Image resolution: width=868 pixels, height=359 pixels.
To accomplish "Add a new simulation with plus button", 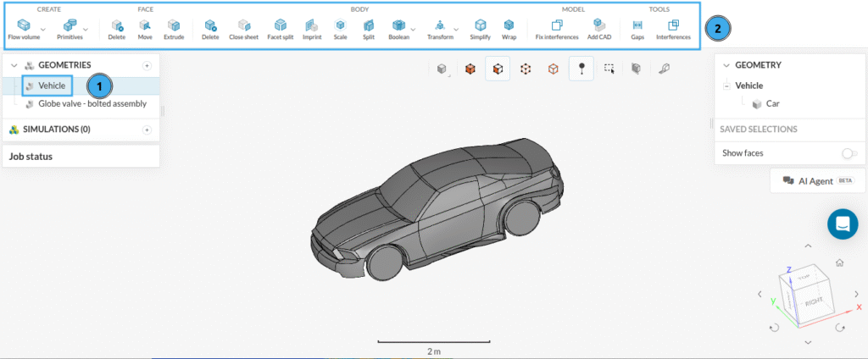I will pos(147,130).
